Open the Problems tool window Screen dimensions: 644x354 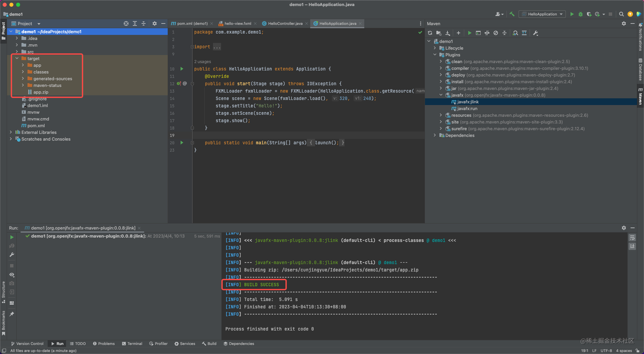pyautogui.click(x=104, y=343)
